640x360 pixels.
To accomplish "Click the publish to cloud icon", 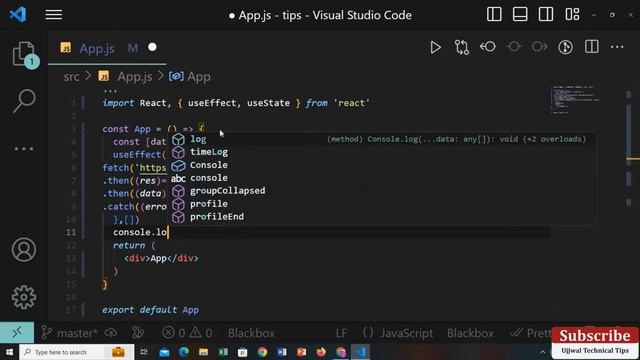I will click(111, 333).
